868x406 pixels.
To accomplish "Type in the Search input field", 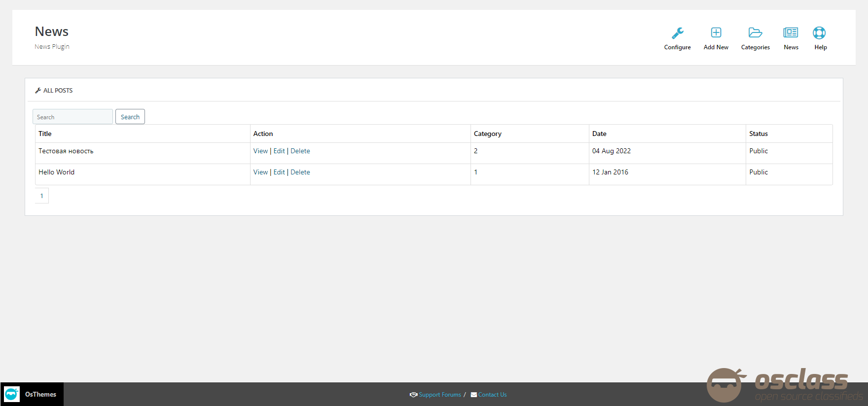I will 72,117.
